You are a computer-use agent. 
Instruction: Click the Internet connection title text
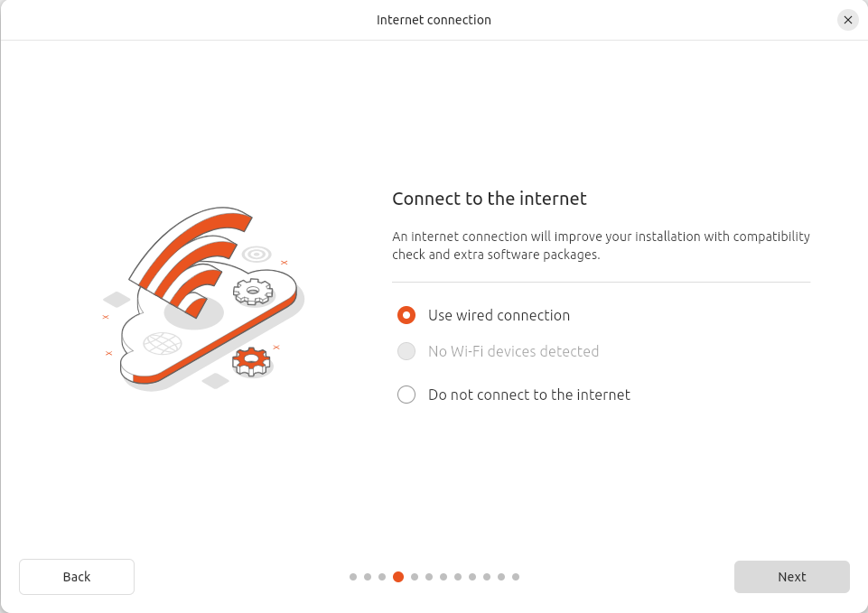pos(434,19)
